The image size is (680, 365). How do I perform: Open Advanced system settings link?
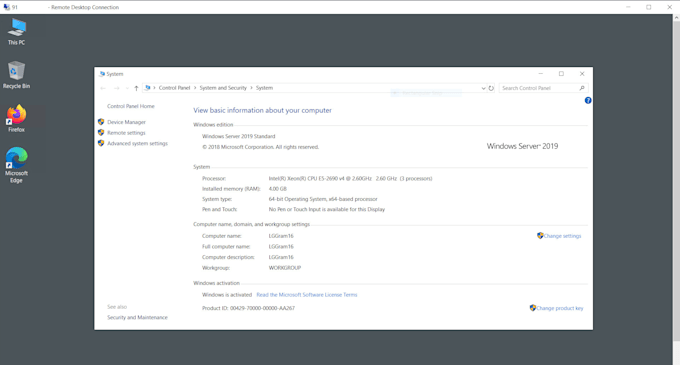(137, 143)
